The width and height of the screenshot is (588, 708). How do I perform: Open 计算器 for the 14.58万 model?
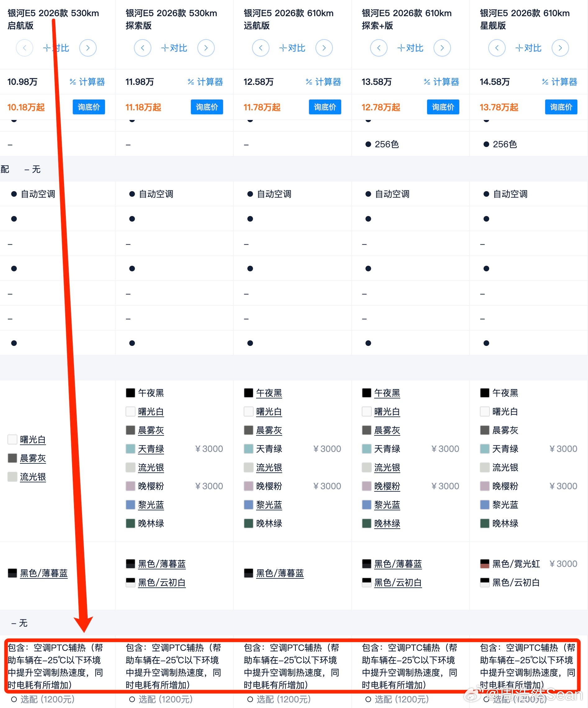pyautogui.click(x=559, y=82)
